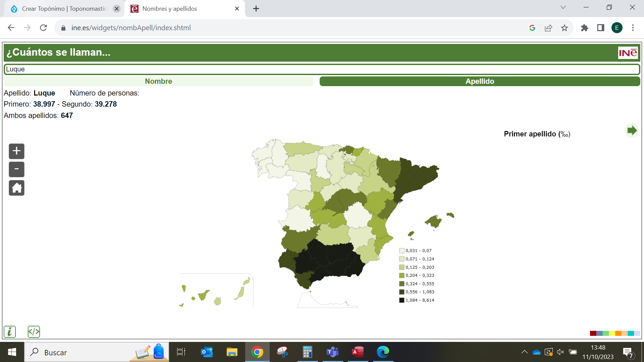Switch to the Nombre search mode
This screenshot has width=644, height=362.
tap(158, 81)
